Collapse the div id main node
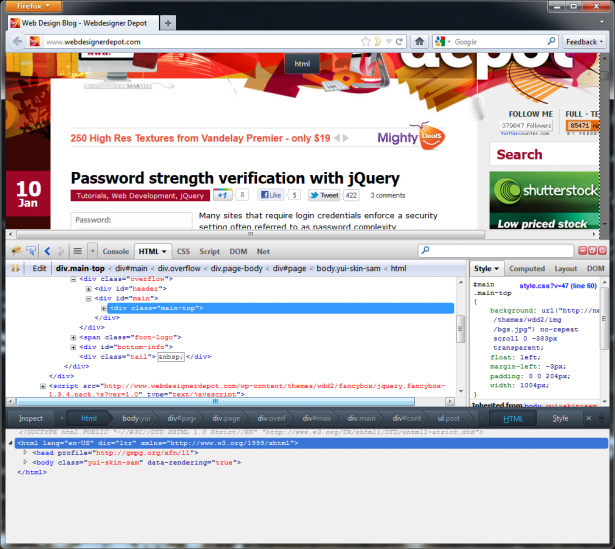 pos(89,299)
